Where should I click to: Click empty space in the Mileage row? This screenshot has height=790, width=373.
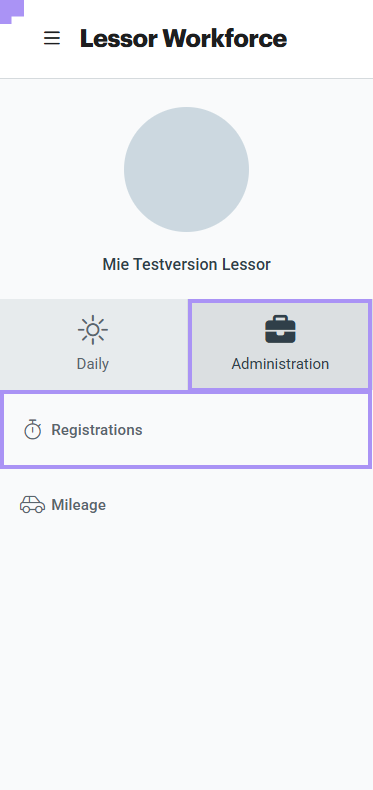pos(242,505)
